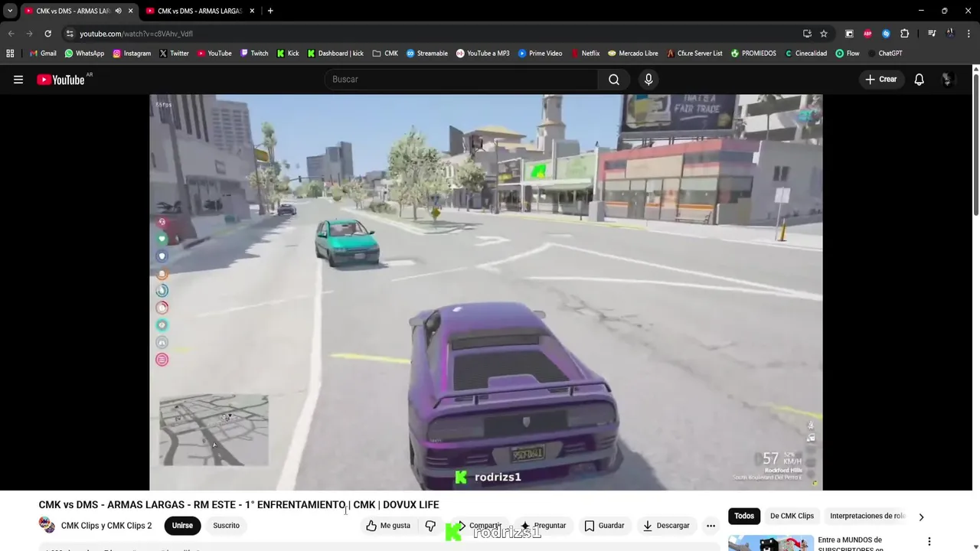Open a new browser tab
The width and height of the screenshot is (980, 551).
pyautogui.click(x=270, y=11)
